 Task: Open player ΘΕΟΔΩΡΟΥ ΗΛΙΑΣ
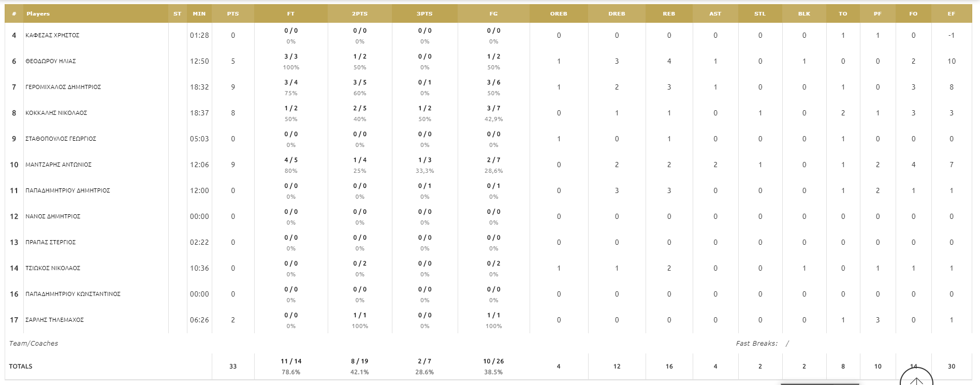51,61
